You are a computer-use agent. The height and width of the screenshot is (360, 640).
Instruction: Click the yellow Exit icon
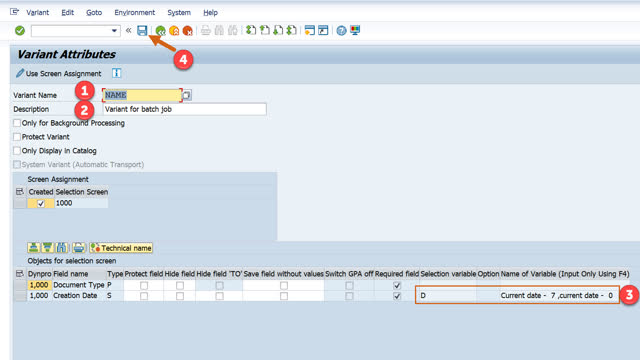coord(174,31)
